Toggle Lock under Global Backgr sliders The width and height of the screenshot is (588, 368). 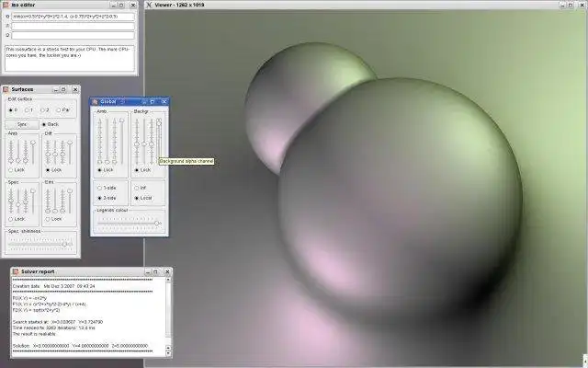tap(137, 170)
